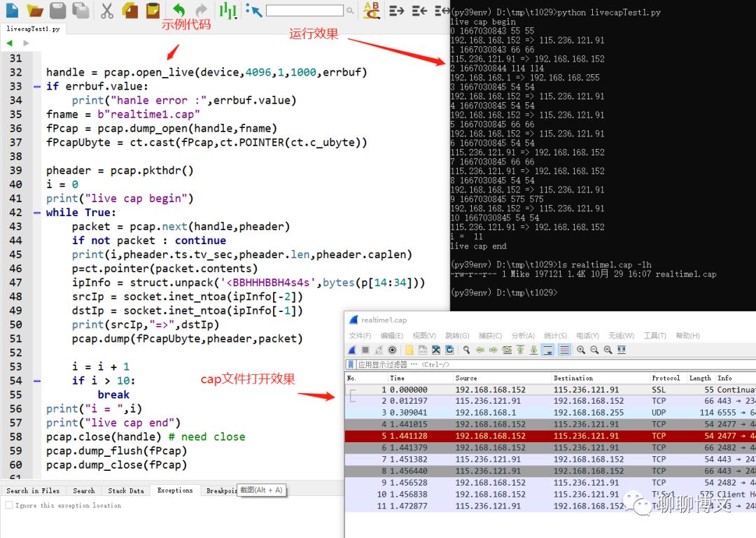Focus the editor toolbar search box
This screenshot has height=538, width=756.
pyautogui.click(x=304, y=10)
